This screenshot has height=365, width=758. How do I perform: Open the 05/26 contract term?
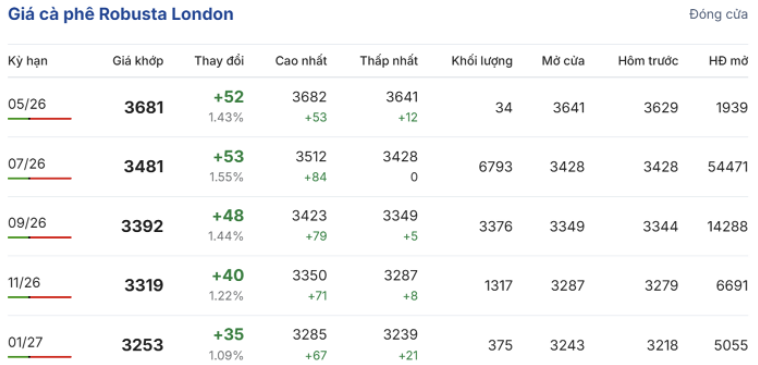(27, 104)
